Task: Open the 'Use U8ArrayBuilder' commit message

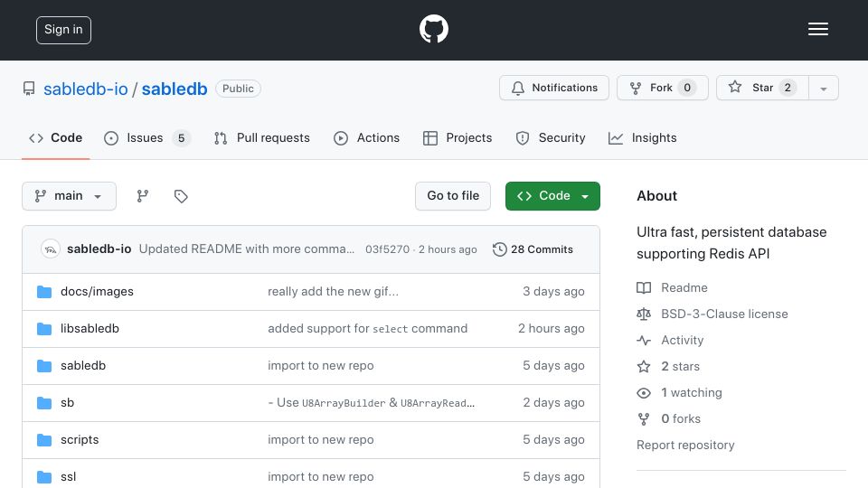Action: [x=372, y=403]
